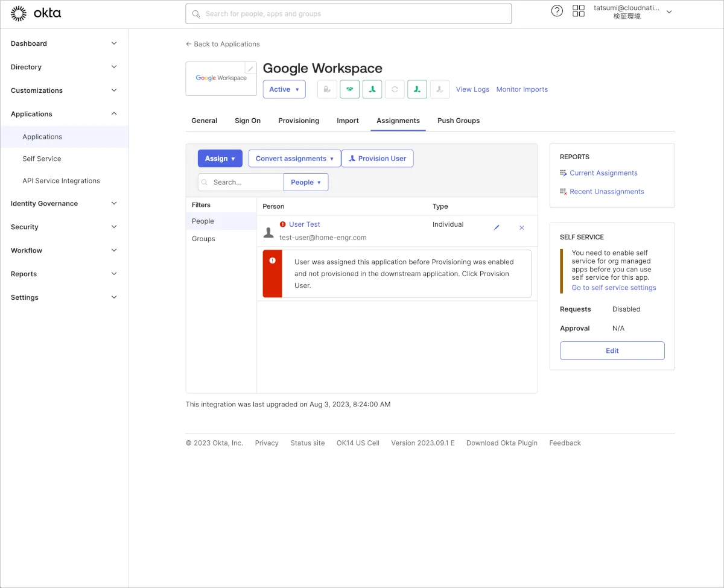Switch to the Provisioning tab
724x588 pixels.
coord(299,121)
